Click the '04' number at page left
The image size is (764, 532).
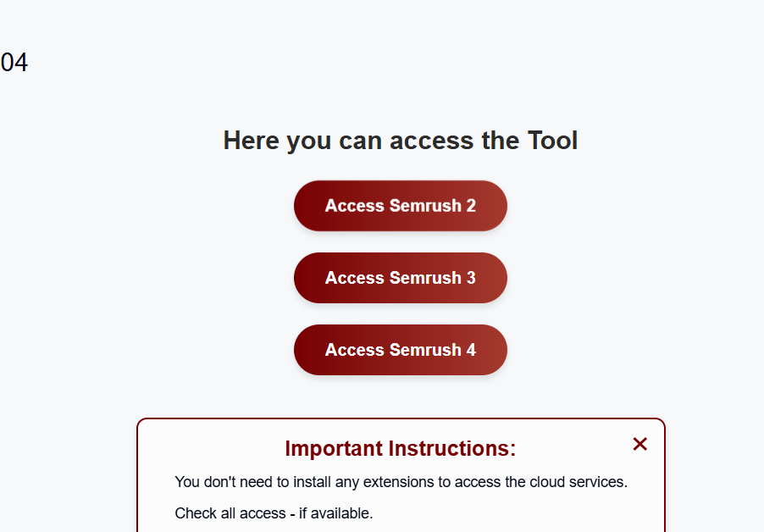14,63
